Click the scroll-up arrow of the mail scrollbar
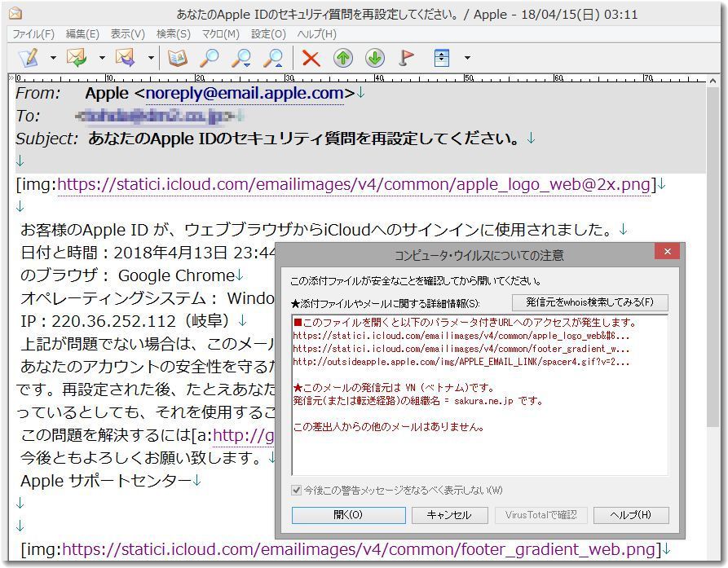 (x=713, y=81)
